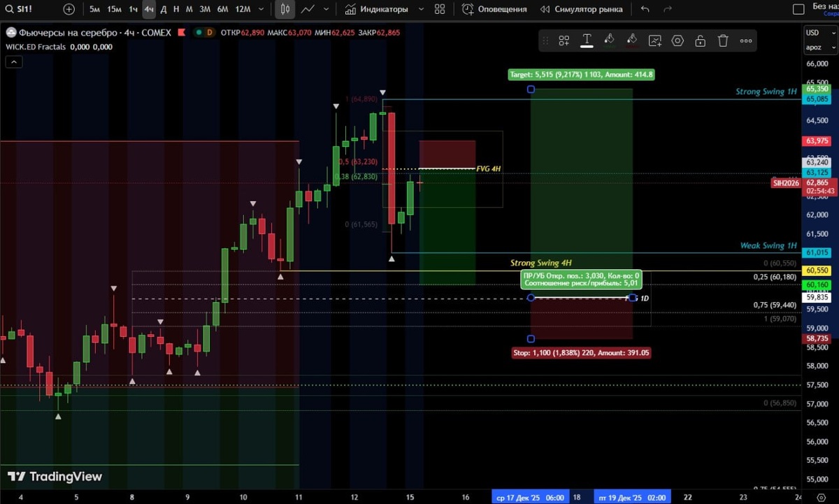Switch to the М monthly timeframe
The height and width of the screenshot is (504, 839).
189,9
